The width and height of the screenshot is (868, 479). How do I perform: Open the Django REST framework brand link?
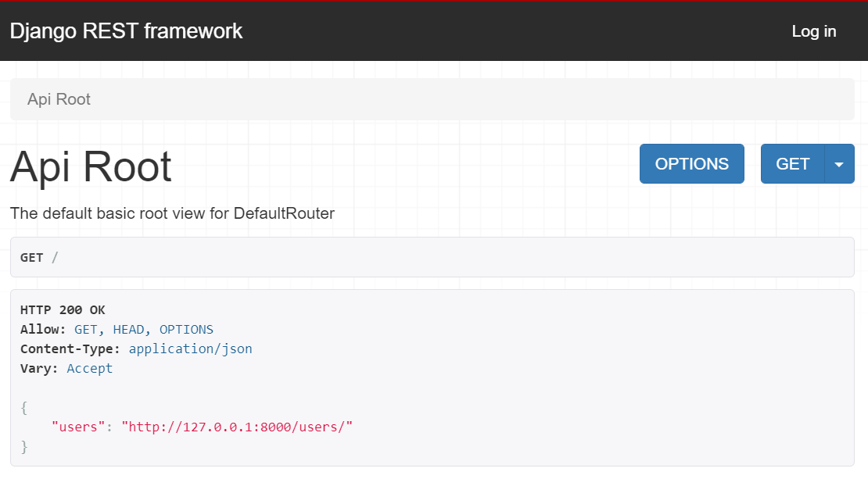click(126, 31)
